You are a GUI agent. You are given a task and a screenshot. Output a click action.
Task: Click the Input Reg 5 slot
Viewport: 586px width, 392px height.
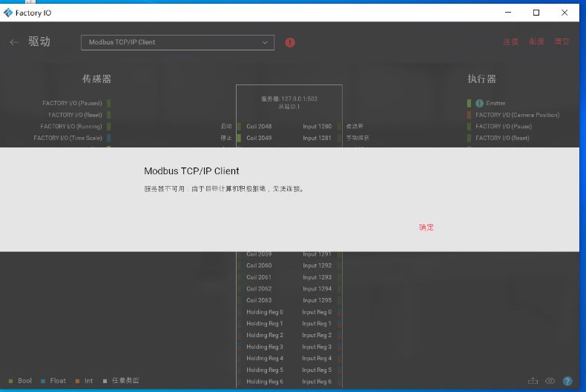[317, 370]
